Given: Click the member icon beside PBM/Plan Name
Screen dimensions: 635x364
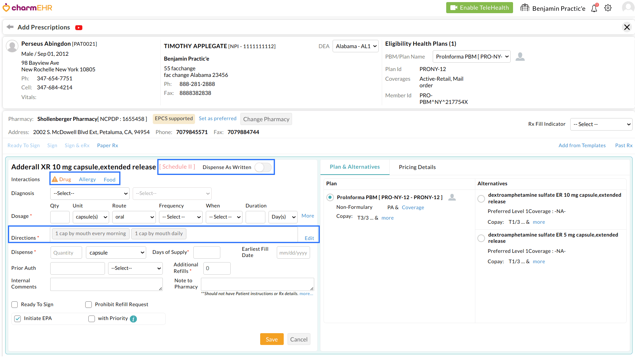Looking at the screenshot, I should (x=520, y=56).
